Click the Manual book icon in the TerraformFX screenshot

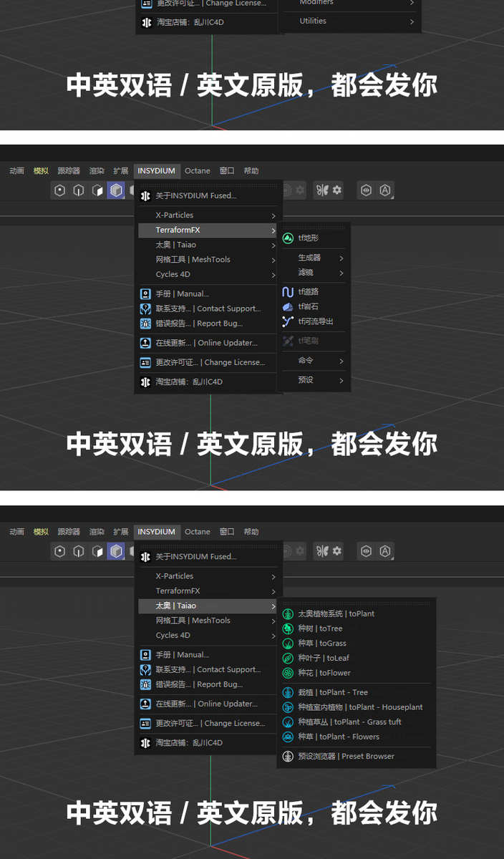click(146, 293)
